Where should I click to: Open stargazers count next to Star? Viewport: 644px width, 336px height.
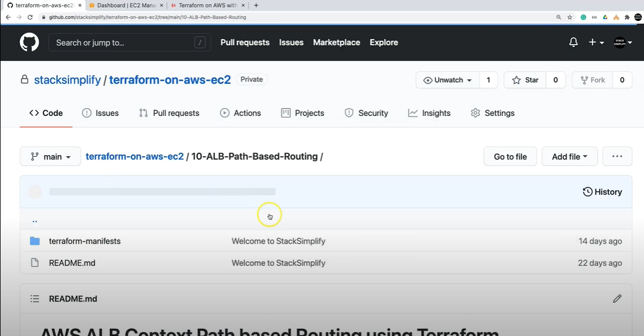[556, 80]
